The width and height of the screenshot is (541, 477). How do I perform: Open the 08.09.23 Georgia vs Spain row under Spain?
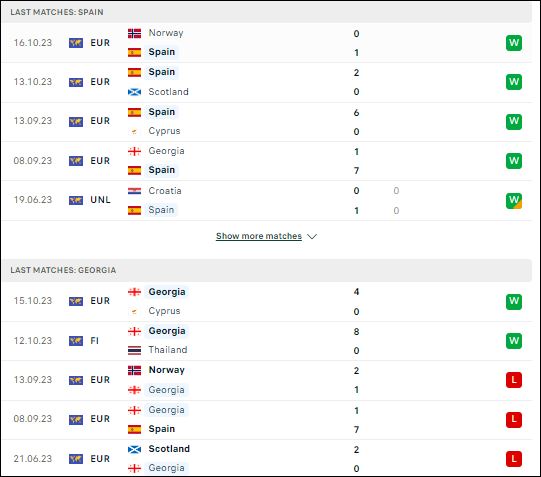point(267,161)
